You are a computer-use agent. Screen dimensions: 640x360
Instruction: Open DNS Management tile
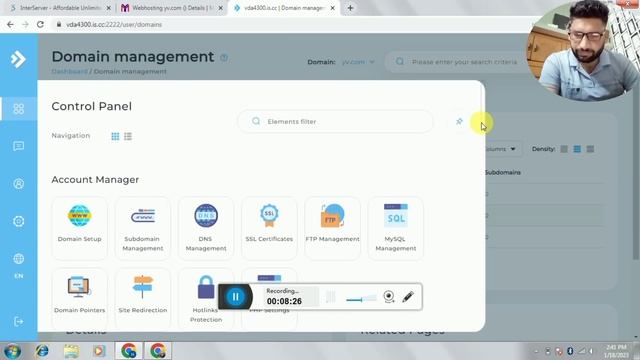(206, 228)
